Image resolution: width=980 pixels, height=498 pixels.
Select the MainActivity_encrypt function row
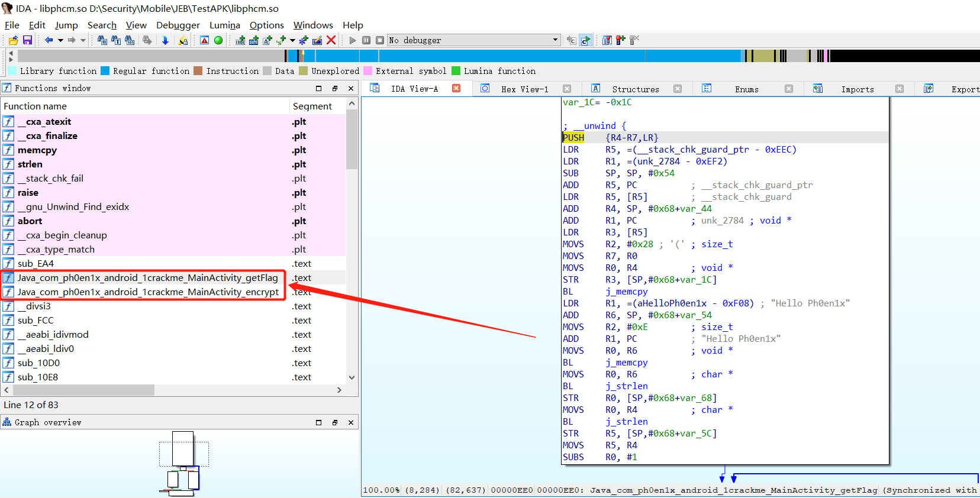coord(173,292)
